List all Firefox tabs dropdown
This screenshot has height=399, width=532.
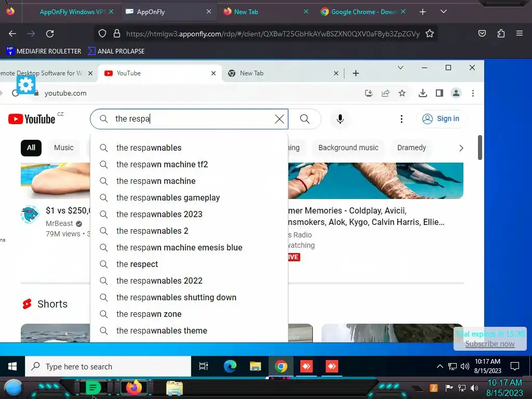(444, 11)
